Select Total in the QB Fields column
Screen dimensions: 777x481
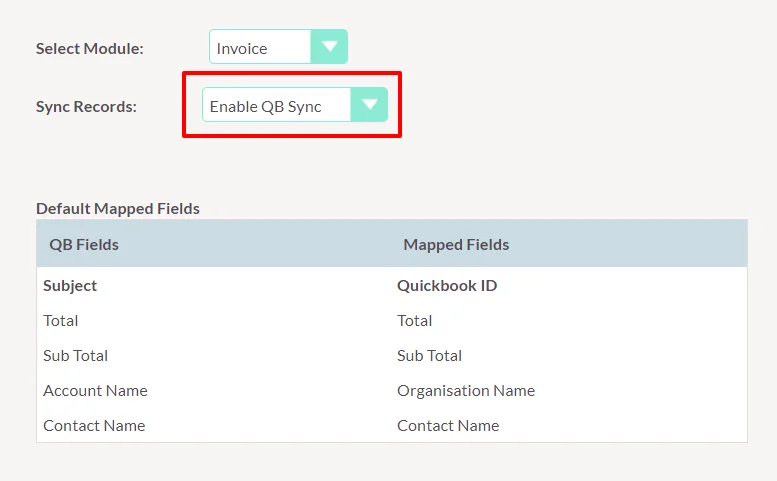tap(61, 320)
